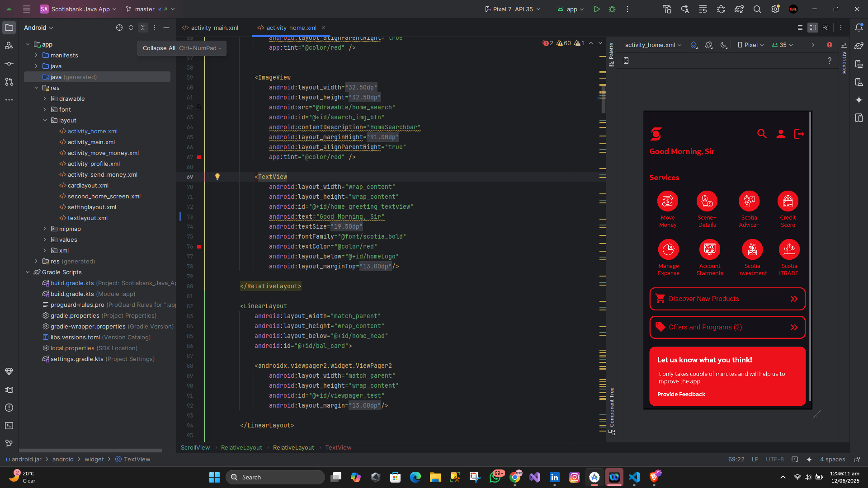Image resolution: width=868 pixels, height=488 pixels.
Task: Click the Debug app bug icon
Action: pyautogui.click(x=612, y=9)
